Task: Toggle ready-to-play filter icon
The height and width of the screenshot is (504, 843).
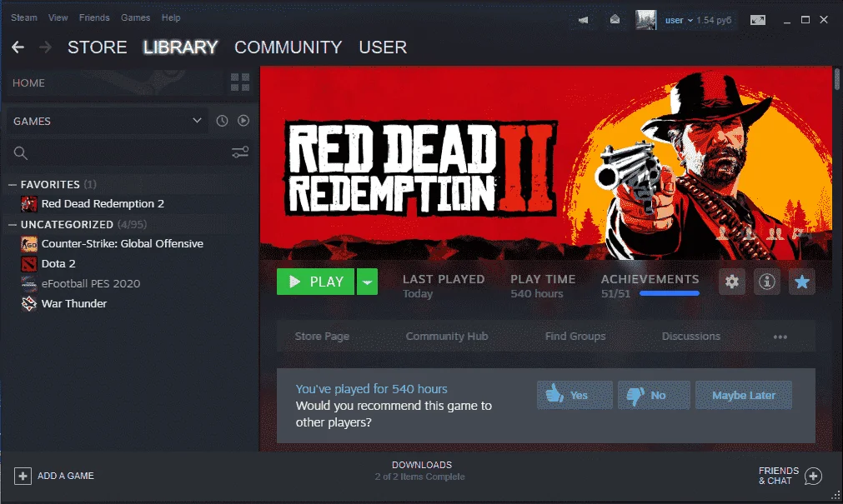Action: [x=243, y=121]
